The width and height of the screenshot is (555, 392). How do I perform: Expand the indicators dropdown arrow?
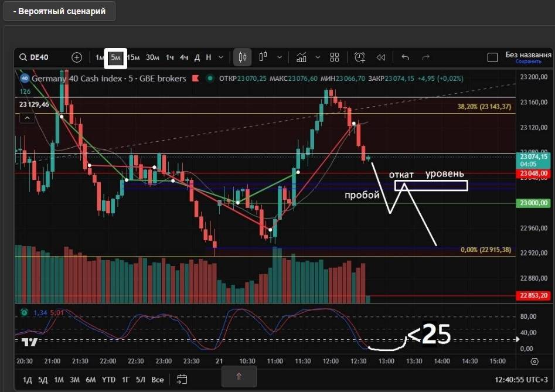[318, 57]
